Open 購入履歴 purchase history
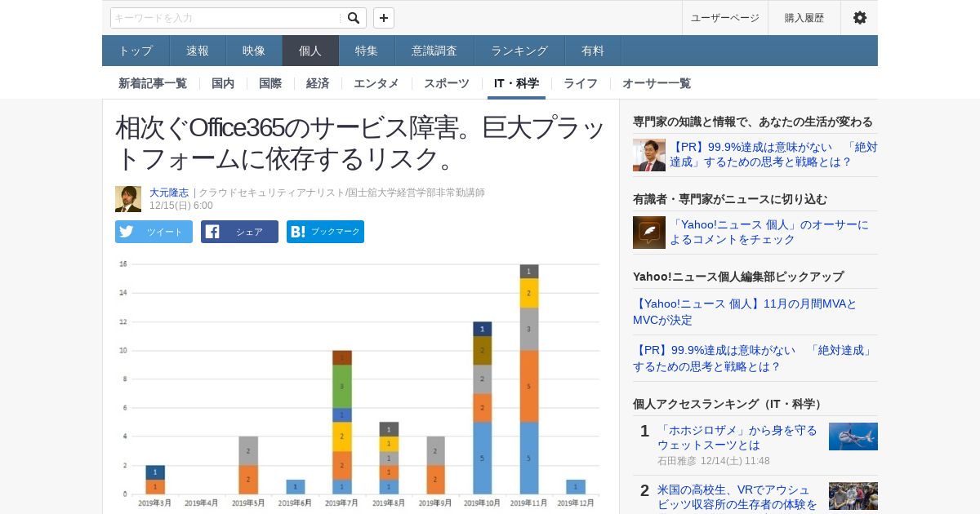Image resolution: width=980 pixels, height=514 pixels. 804,18
